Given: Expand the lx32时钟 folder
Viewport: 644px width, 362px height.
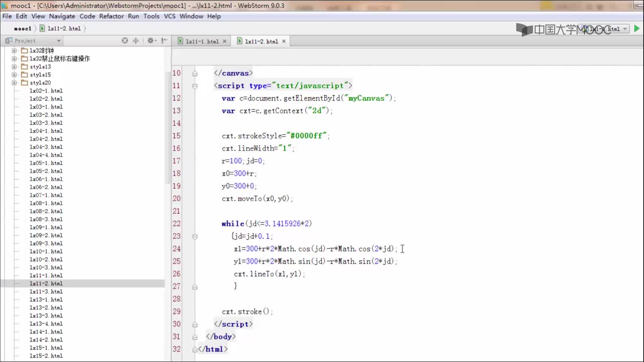Looking at the screenshot, I should 14,51.
